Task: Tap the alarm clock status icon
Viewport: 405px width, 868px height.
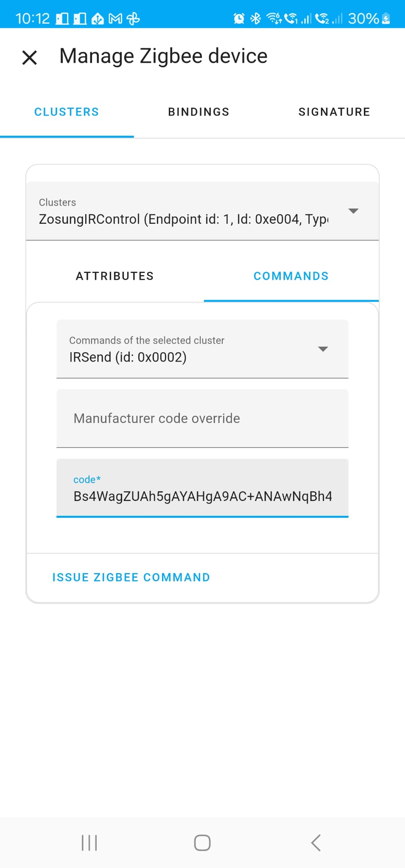Action: point(239,19)
